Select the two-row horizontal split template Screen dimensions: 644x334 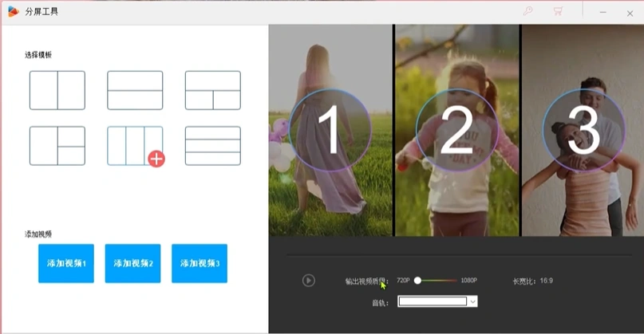pyautogui.click(x=135, y=90)
